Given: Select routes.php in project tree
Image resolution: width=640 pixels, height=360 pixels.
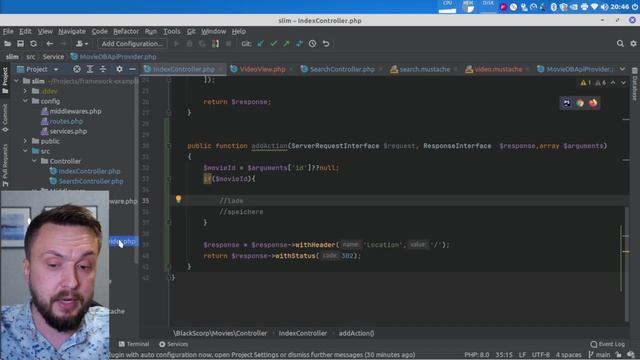Looking at the screenshot, I should point(62,121).
